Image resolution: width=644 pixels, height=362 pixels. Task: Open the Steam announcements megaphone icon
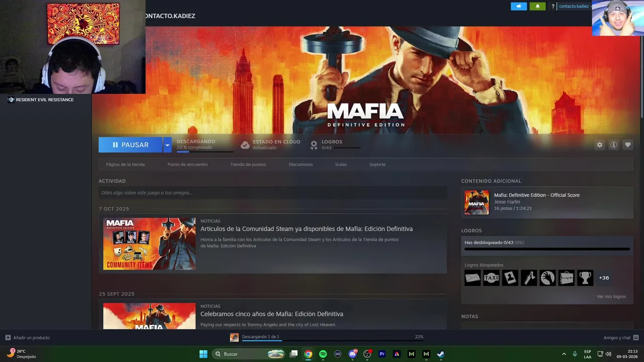tap(519, 7)
